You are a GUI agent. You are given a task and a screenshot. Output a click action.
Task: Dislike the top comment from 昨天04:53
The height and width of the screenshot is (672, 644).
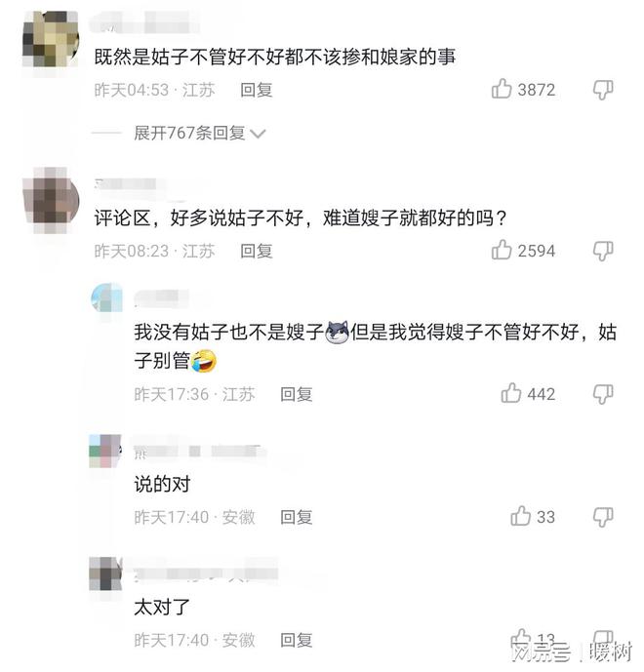603,90
